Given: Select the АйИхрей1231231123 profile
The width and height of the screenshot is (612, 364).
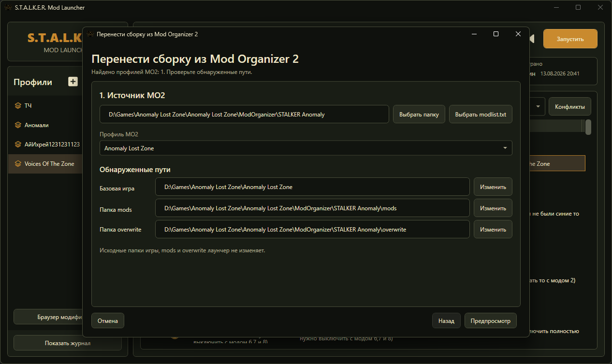Looking at the screenshot, I should point(46,144).
